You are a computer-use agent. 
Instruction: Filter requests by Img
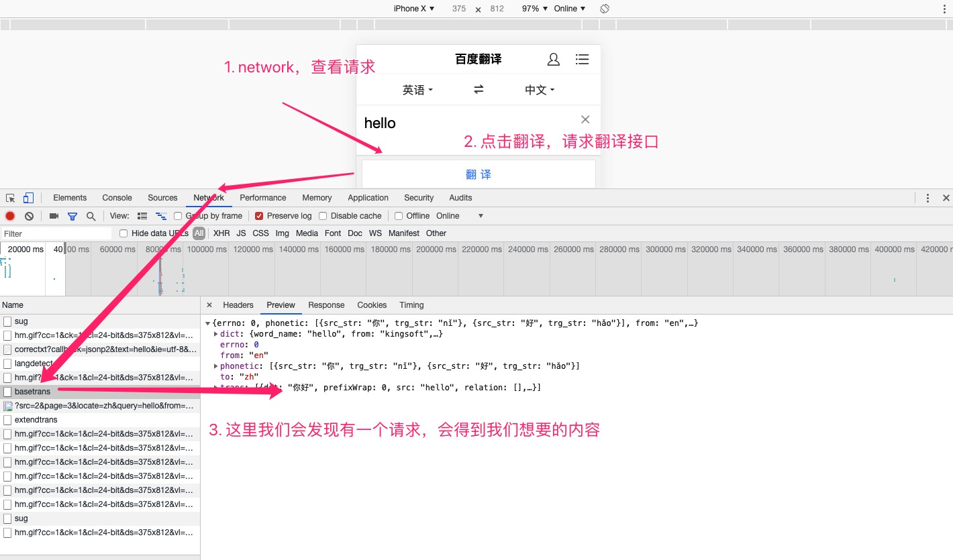tap(282, 233)
